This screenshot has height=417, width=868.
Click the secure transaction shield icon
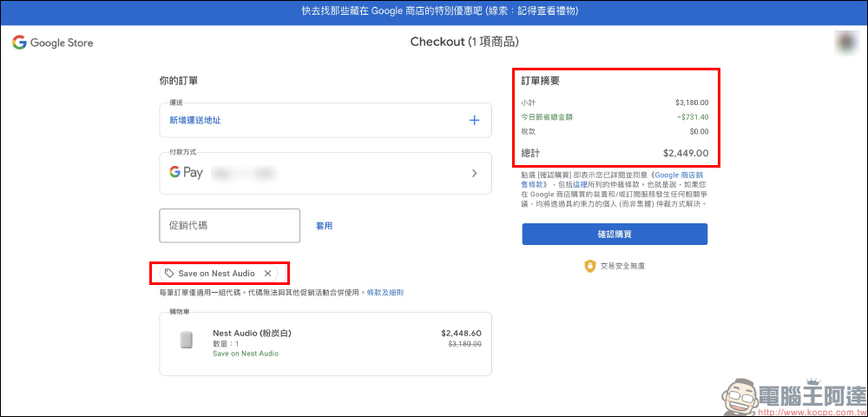590,266
